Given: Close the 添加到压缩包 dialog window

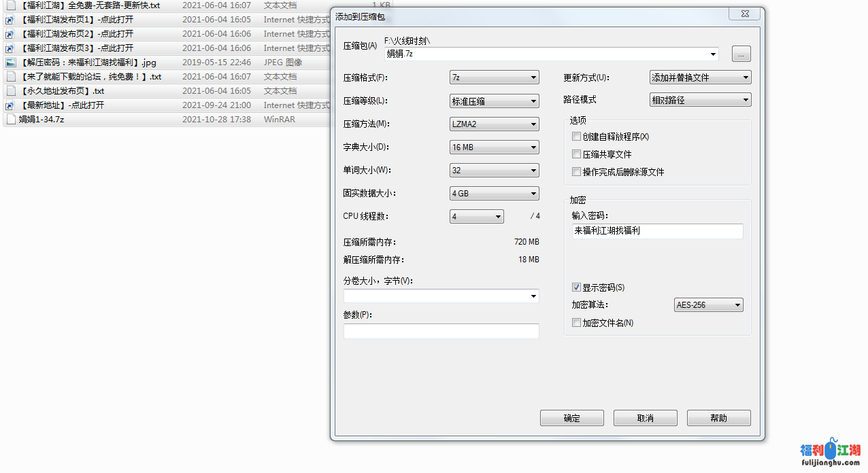Looking at the screenshot, I should (x=744, y=15).
